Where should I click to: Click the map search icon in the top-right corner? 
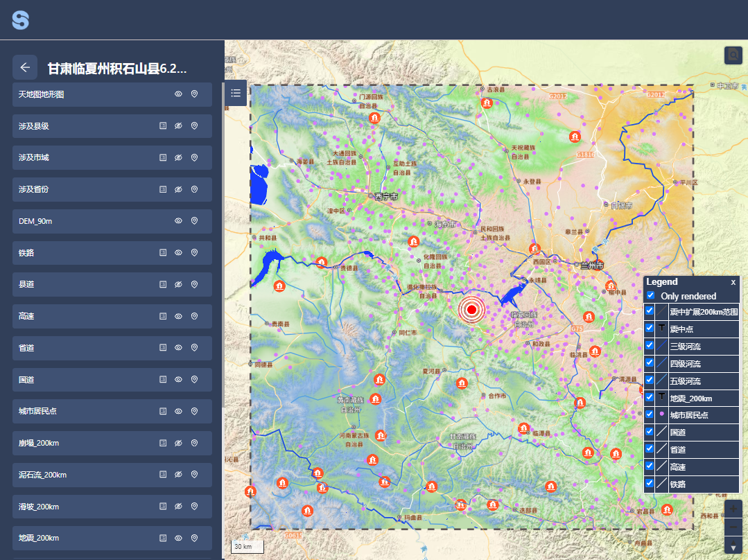click(733, 55)
